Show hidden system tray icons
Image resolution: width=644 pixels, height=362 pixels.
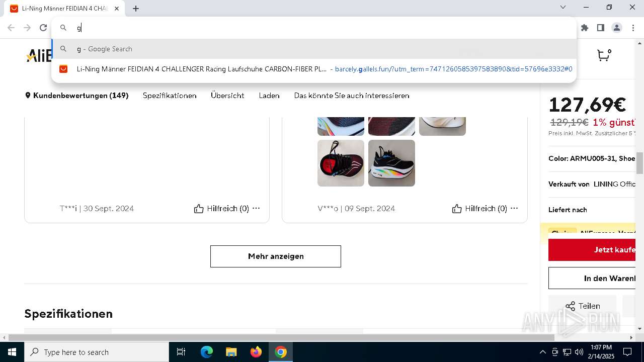tap(542, 352)
